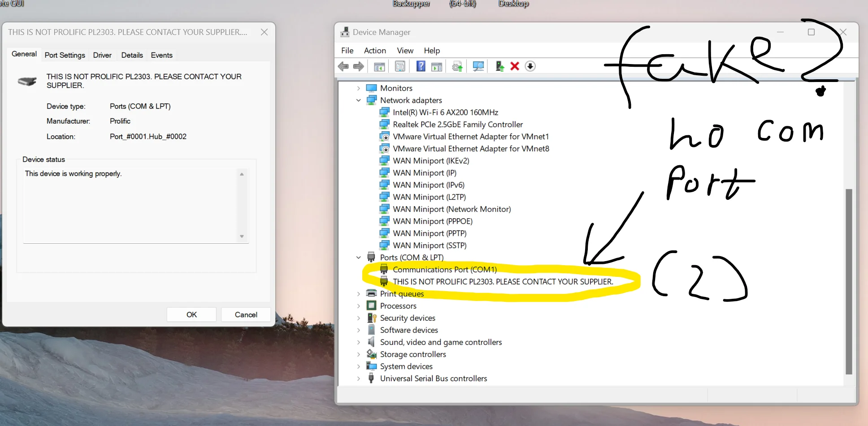Select the General tab in properties dialog
The width and height of the screenshot is (868, 426).
click(24, 54)
